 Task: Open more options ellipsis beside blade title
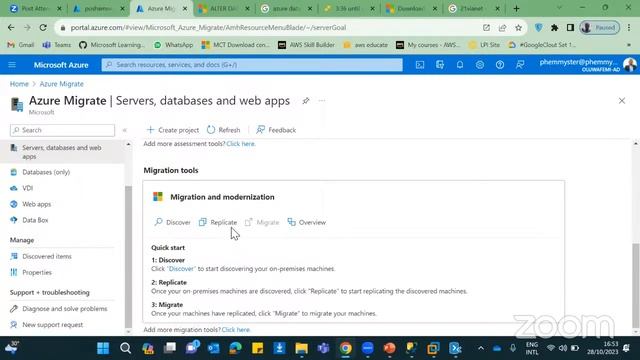pos(322,101)
